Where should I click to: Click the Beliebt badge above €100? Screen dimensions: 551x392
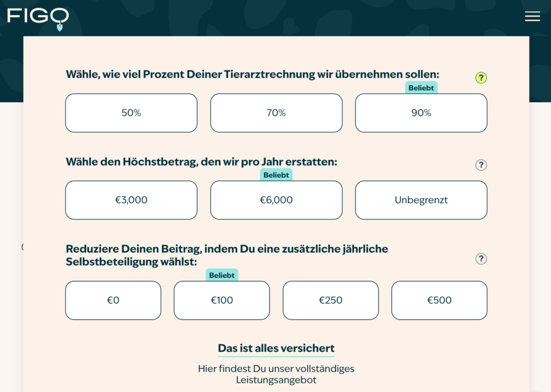(222, 275)
